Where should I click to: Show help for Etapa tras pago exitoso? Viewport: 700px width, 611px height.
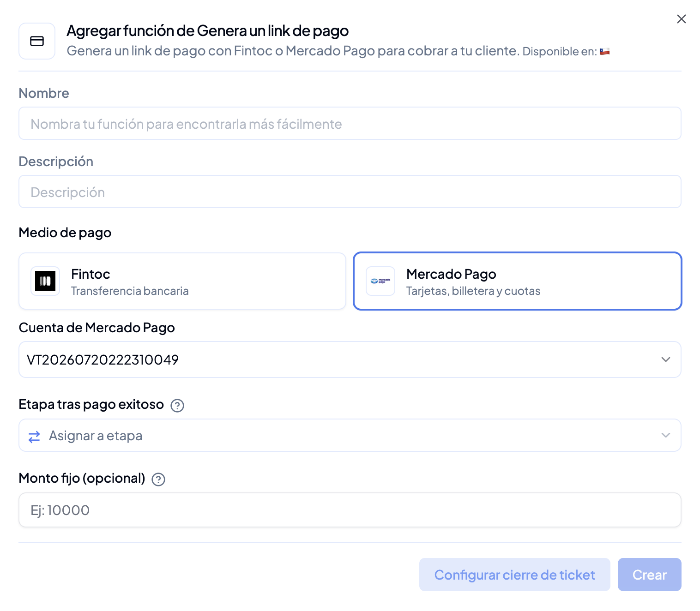point(177,405)
